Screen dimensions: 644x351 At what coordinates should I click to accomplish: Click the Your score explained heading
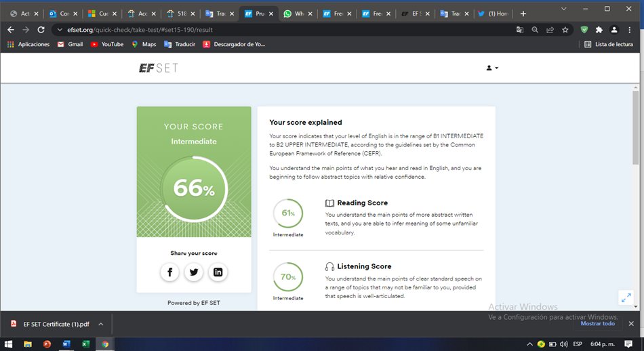tap(306, 123)
